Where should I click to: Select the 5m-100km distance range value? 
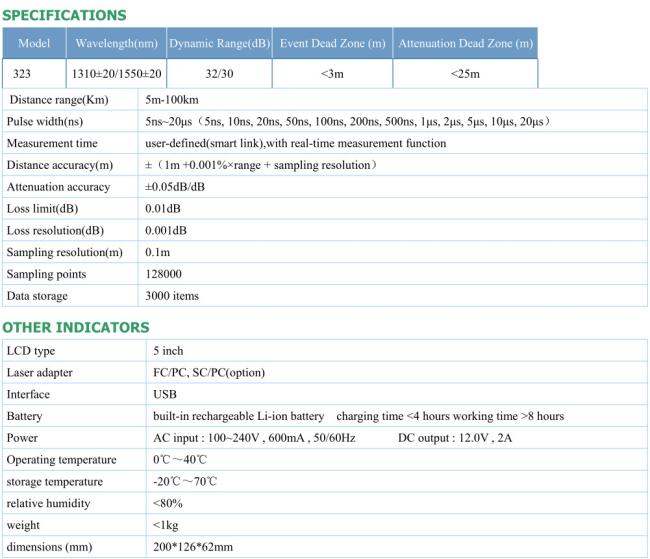click(172, 100)
